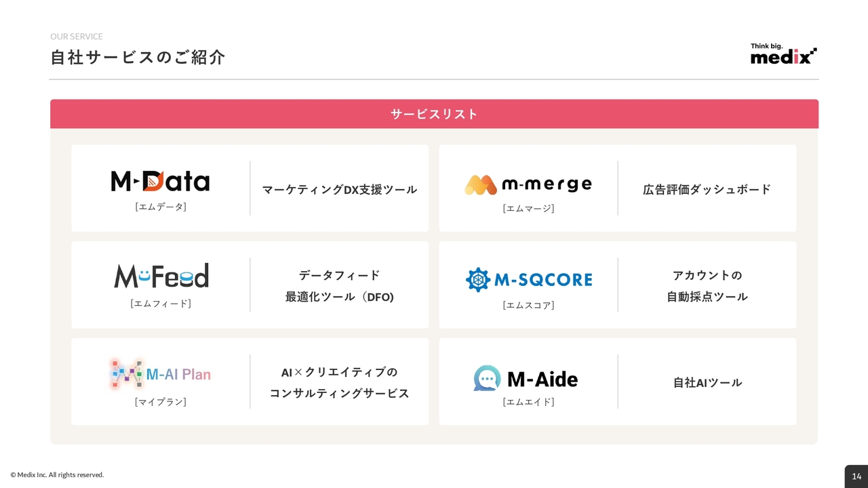Click the m-merge logo icon
The image size is (868, 488).
pyautogui.click(x=481, y=184)
